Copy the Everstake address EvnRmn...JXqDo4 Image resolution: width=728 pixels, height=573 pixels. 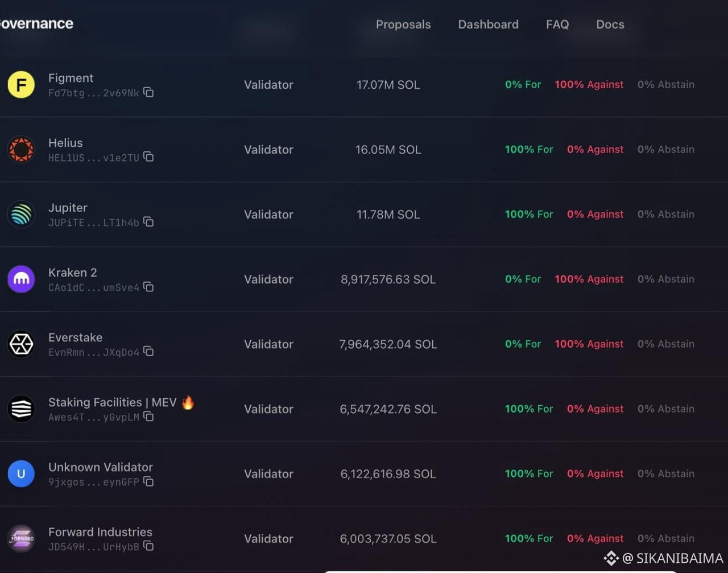click(148, 351)
